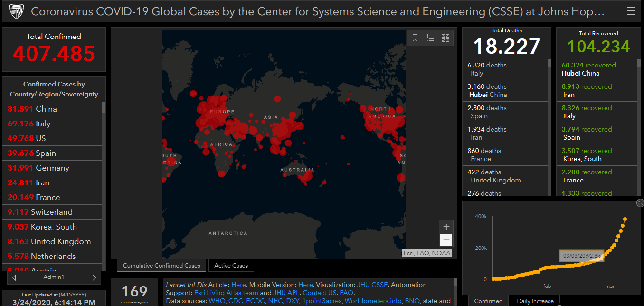Click the 2.800 deaths Spain entry
Image resolution: width=644 pixels, height=306 pixels.
(505, 112)
